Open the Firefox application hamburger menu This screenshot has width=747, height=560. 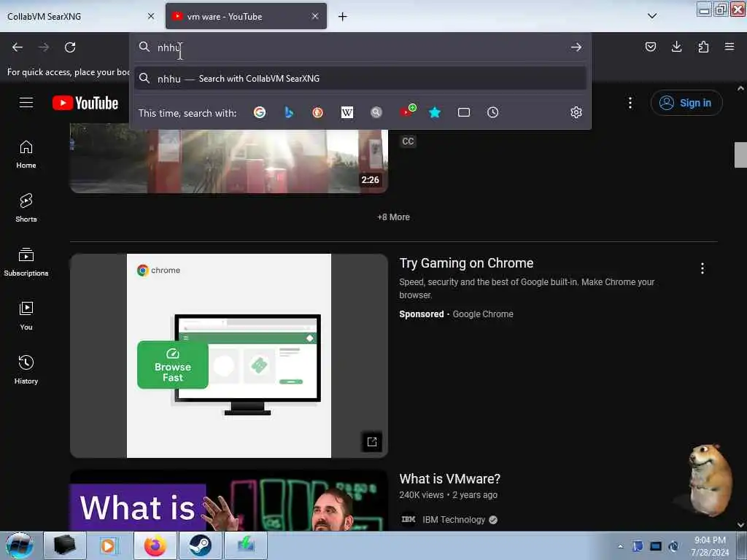click(x=729, y=47)
